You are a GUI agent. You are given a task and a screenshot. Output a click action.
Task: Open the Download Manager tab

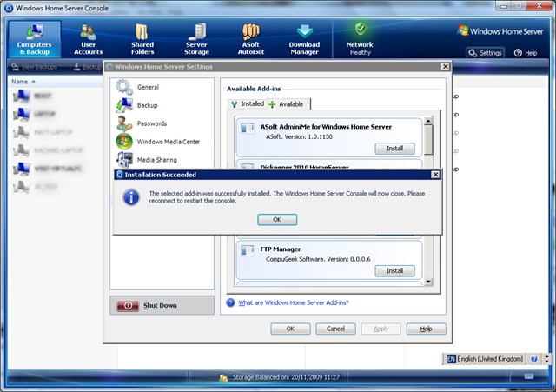point(304,39)
